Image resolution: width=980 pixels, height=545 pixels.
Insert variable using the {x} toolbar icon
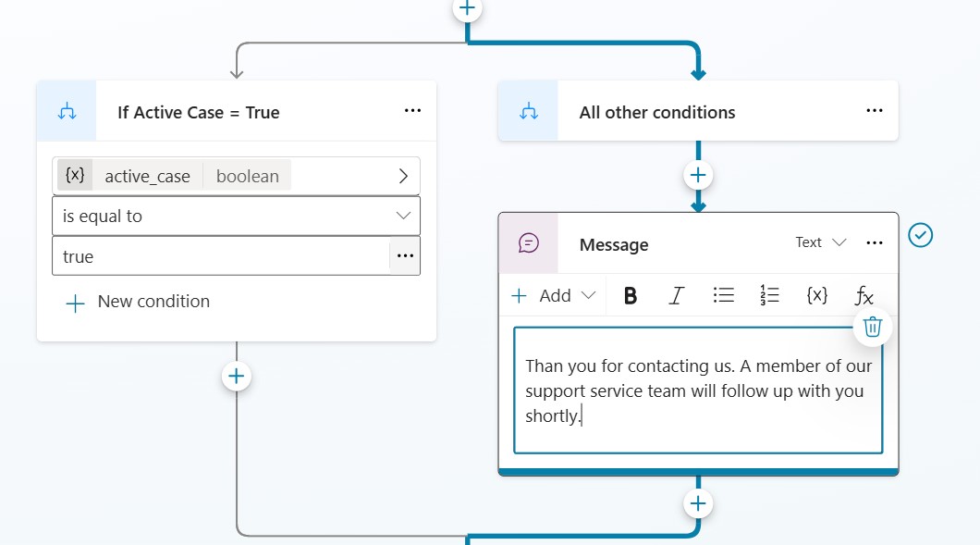coord(816,296)
